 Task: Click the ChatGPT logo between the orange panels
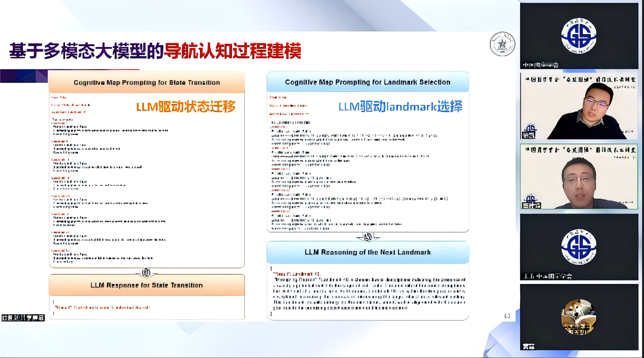[146, 272]
